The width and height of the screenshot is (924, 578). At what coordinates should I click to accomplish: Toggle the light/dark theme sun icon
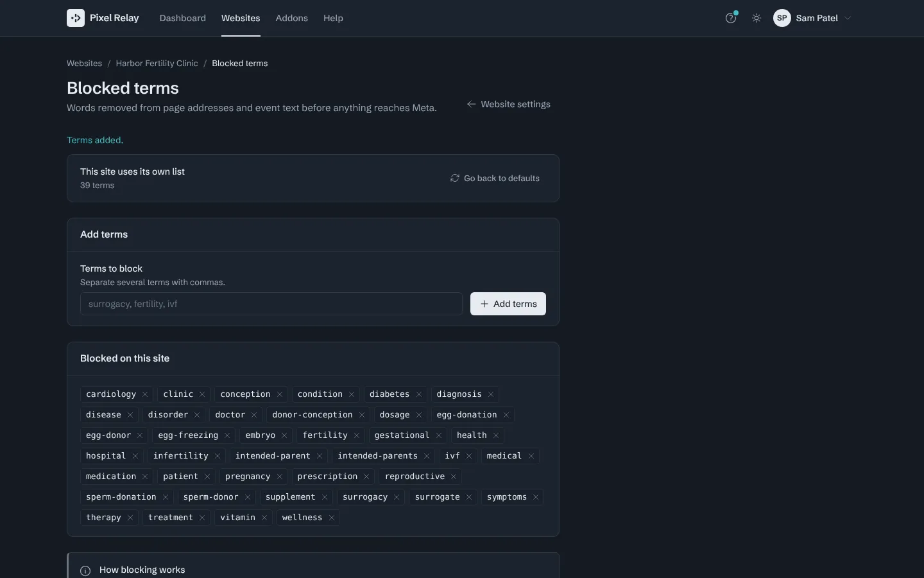757,18
